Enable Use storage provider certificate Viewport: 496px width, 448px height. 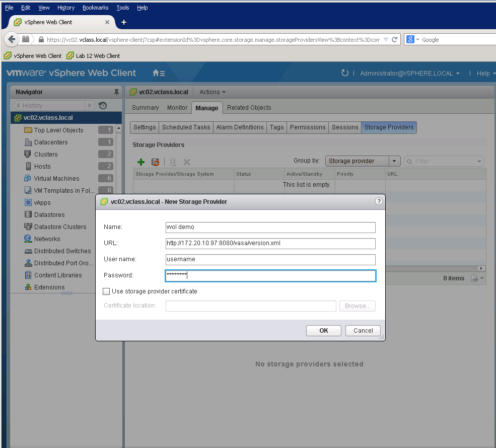coord(106,291)
